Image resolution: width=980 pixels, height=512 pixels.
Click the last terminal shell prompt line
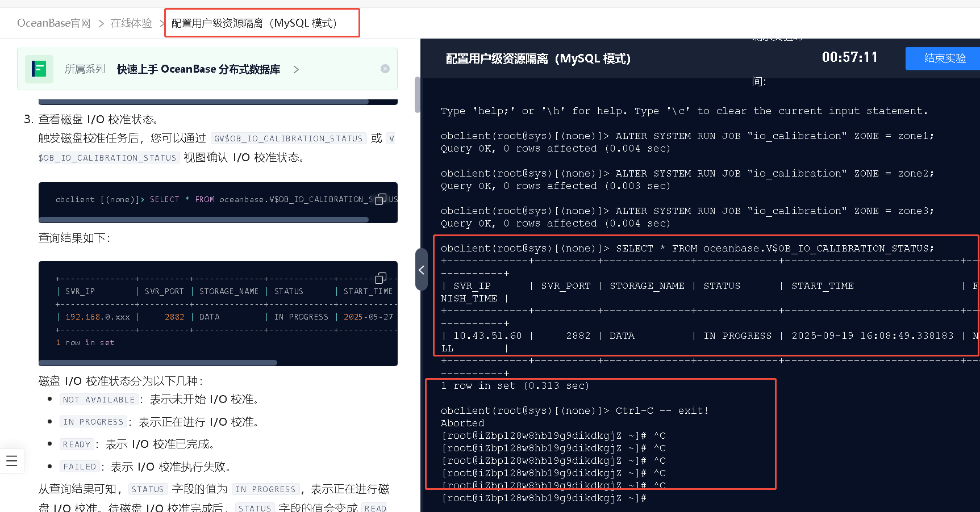click(x=544, y=498)
